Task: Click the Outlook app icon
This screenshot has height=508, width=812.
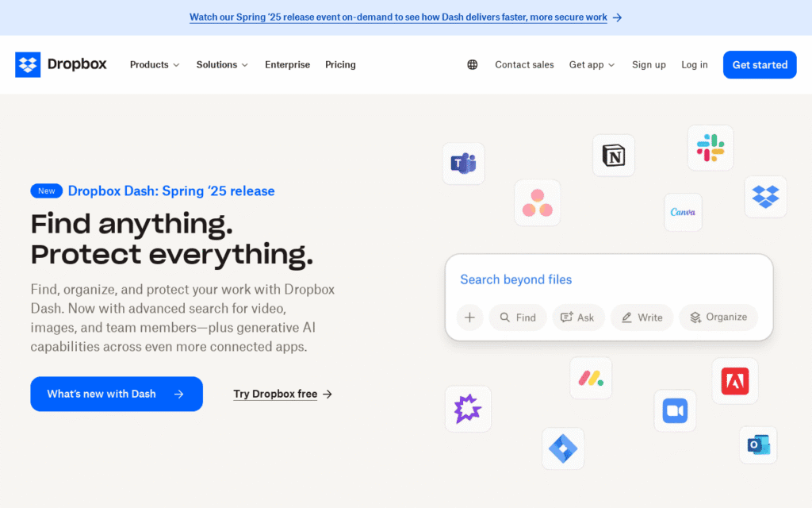Action: pyautogui.click(x=758, y=444)
